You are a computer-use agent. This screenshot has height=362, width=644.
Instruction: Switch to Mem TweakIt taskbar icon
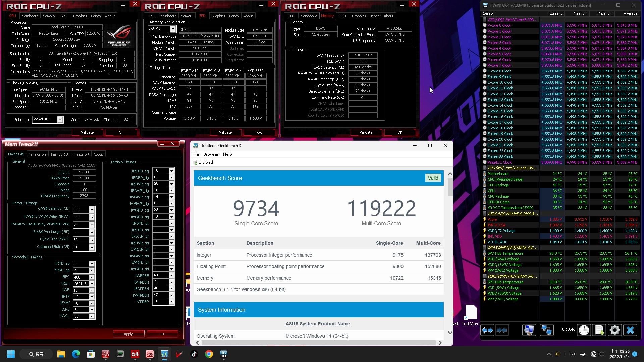[105, 354]
